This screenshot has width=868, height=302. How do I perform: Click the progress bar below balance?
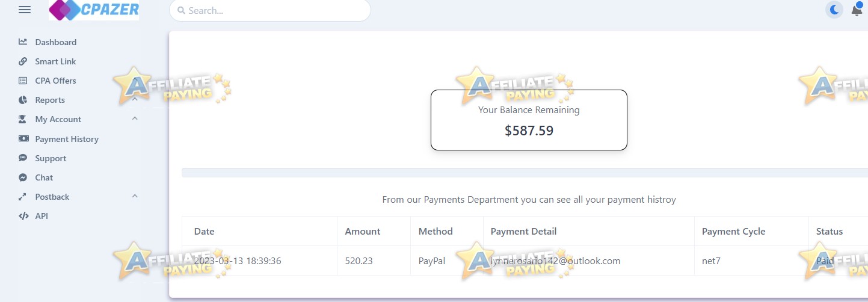pos(525,173)
